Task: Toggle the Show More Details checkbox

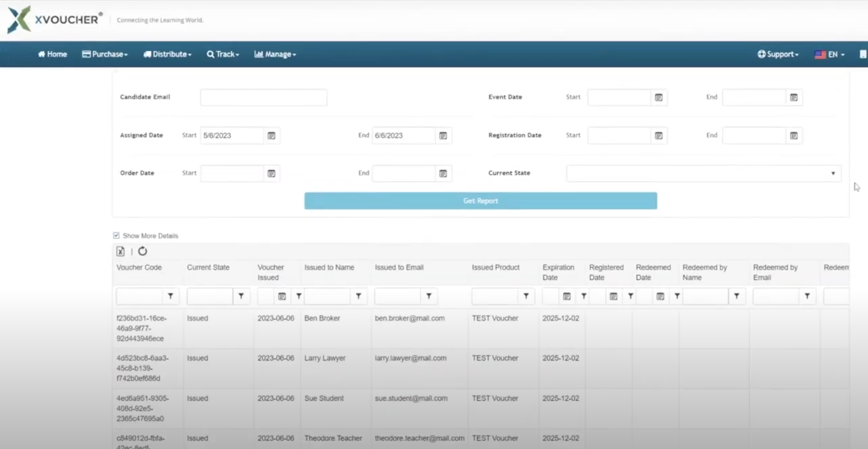Action: (116, 236)
